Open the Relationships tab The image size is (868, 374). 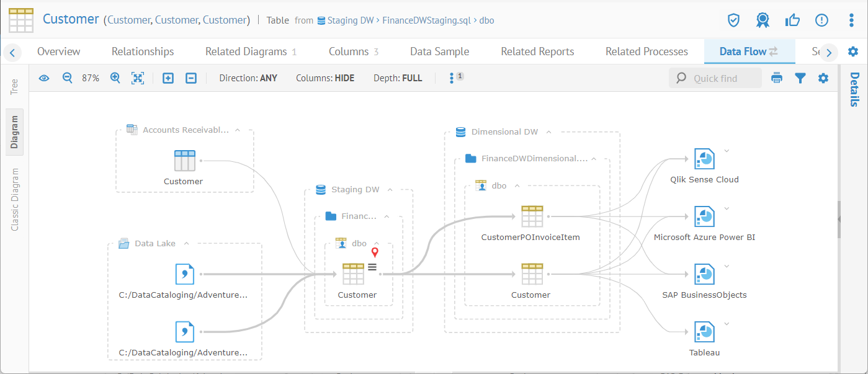[x=143, y=51]
